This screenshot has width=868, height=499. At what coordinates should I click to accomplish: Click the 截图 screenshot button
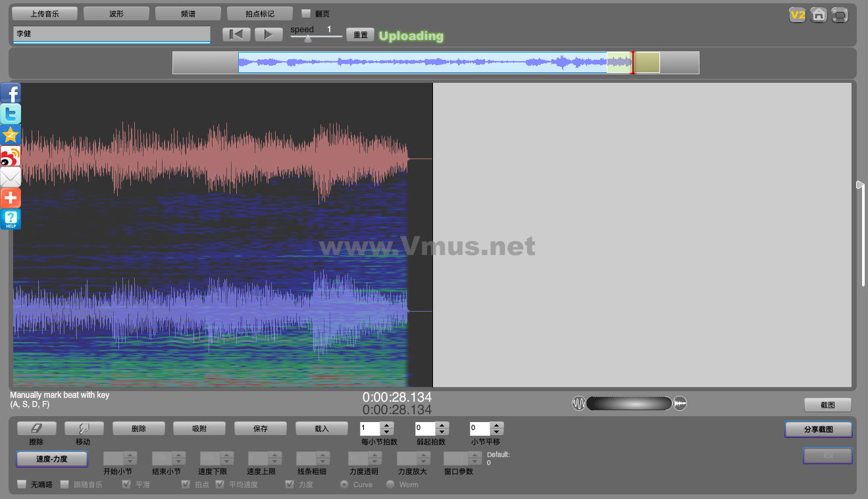[828, 405]
